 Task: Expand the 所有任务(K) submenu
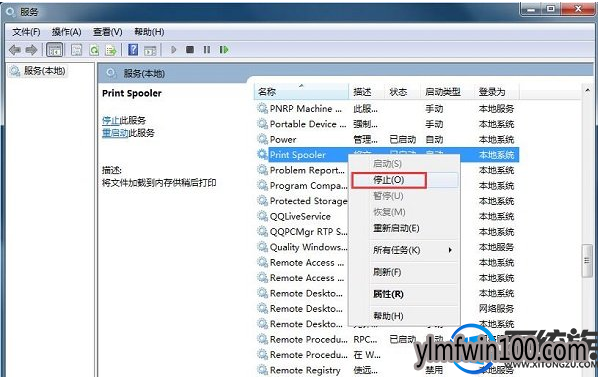pos(405,250)
